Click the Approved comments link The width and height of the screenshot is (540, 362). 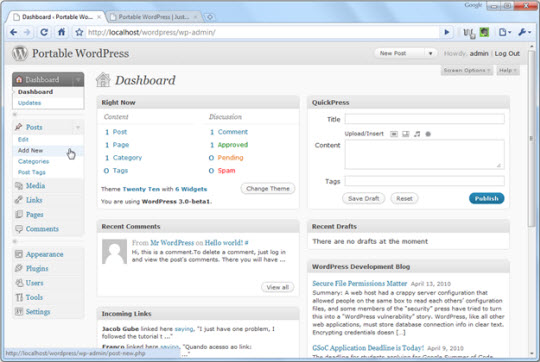(x=232, y=145)
